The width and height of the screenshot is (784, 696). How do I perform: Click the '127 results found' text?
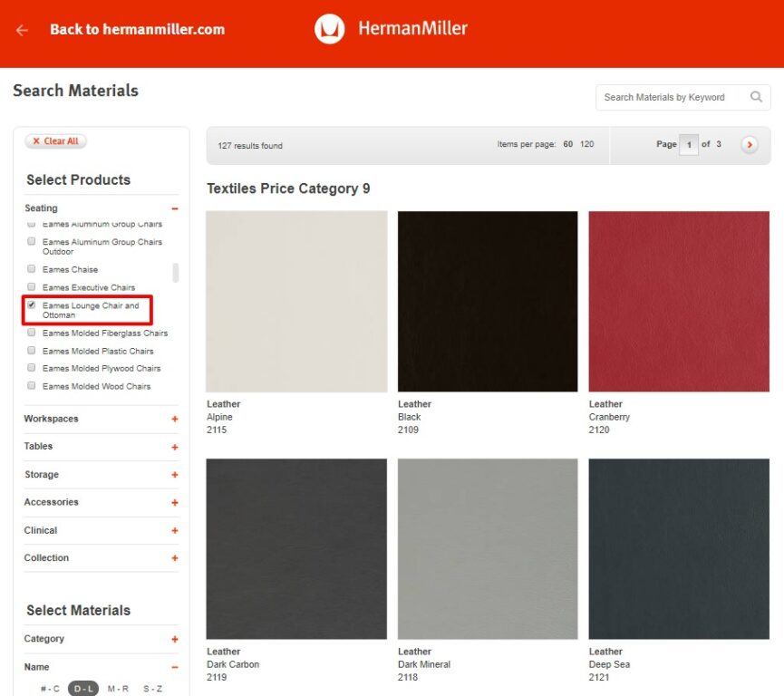250,146
